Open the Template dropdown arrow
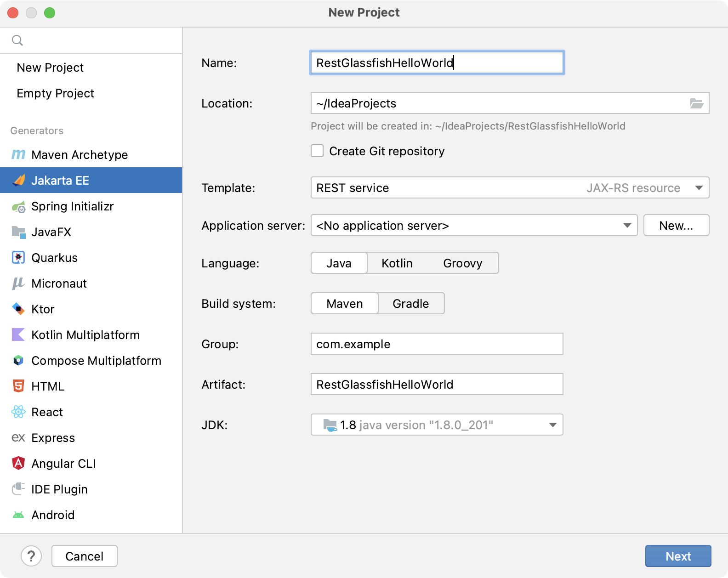The image size is (728, 578). [699, 187]
